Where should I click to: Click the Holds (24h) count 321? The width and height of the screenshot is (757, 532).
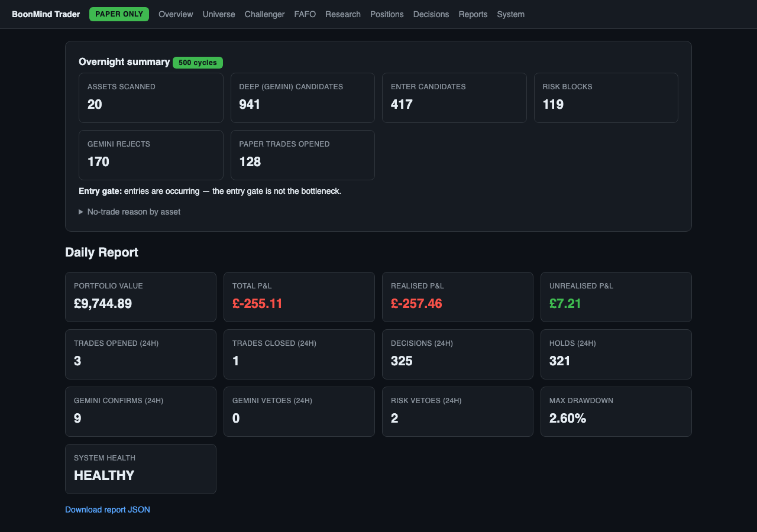click(x=560, y=361)
